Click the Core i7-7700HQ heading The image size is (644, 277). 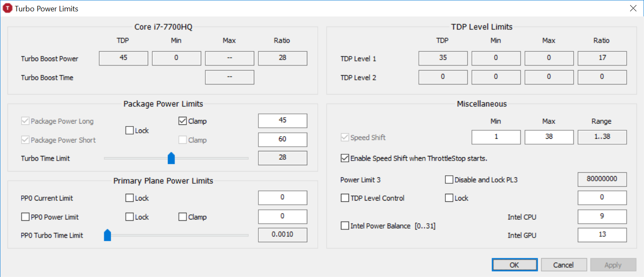tap(163, 27)
